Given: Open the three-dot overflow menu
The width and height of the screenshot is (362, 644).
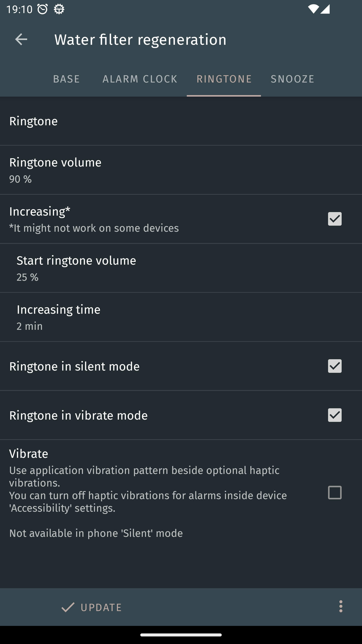Looking at the screenshot, I should click(341, 606).
